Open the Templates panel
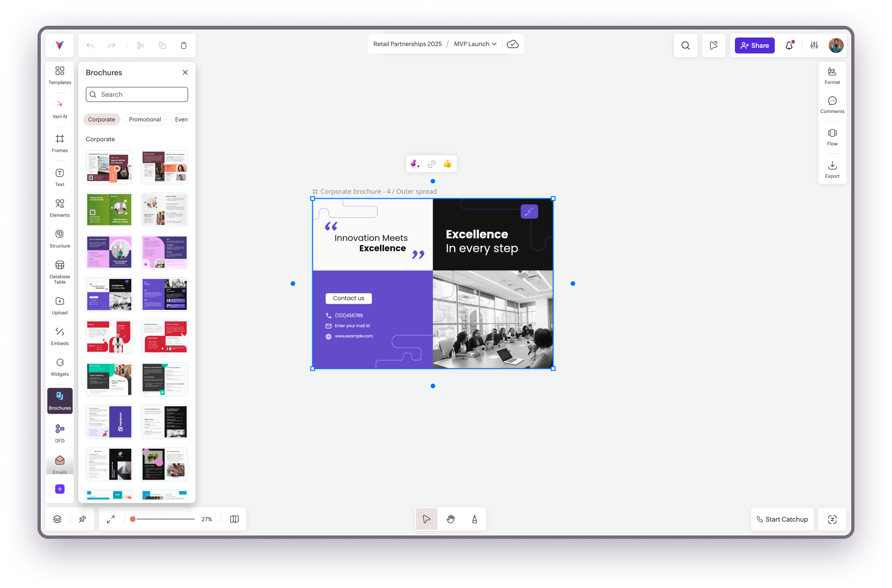Screen dimensions: 892x588 click(x=60, y=75)
